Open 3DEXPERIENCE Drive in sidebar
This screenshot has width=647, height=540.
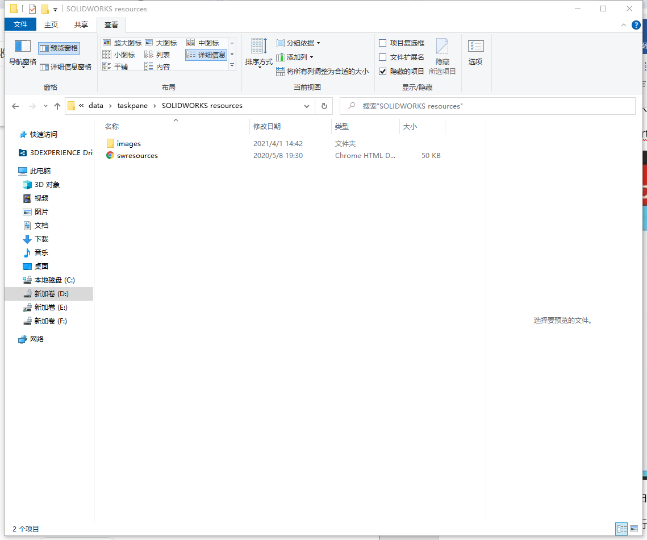coord(56,153)
